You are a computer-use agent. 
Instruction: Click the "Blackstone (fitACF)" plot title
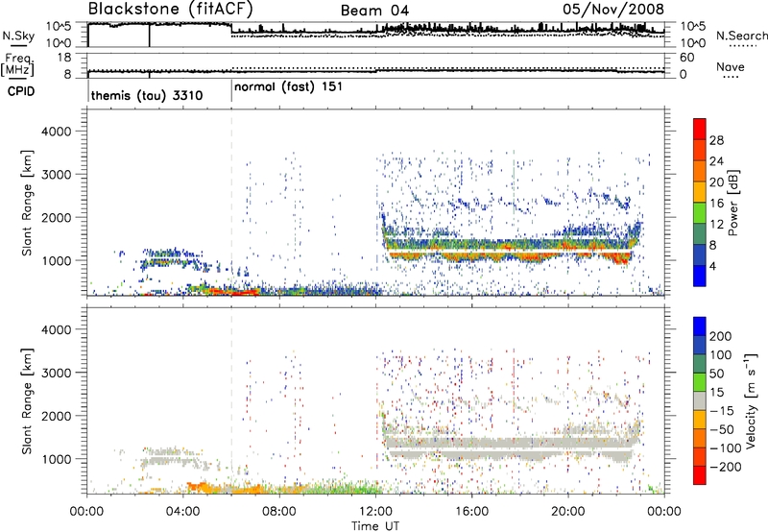(171, 9)
